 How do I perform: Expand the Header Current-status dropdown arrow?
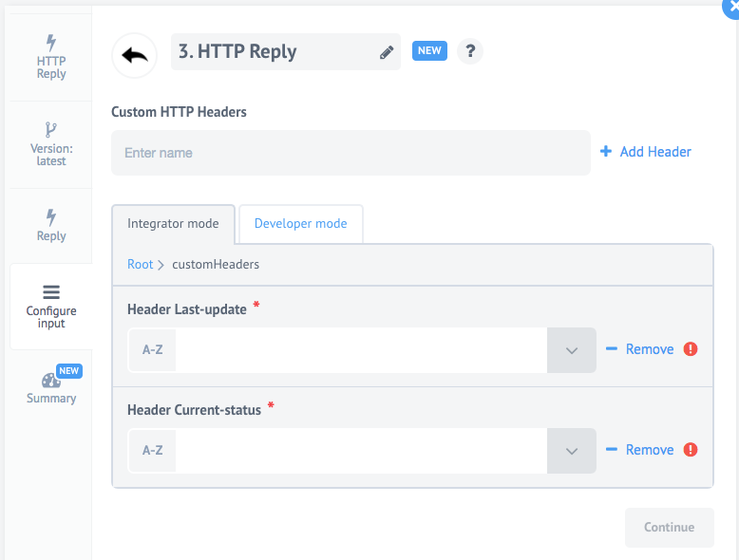coord(571,451)
